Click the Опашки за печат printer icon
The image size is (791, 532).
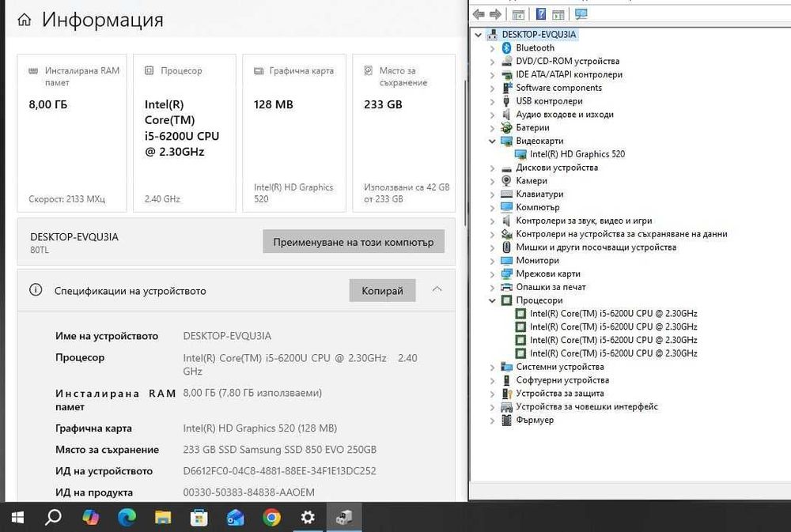pyautogui.click(x=506, y=287)
